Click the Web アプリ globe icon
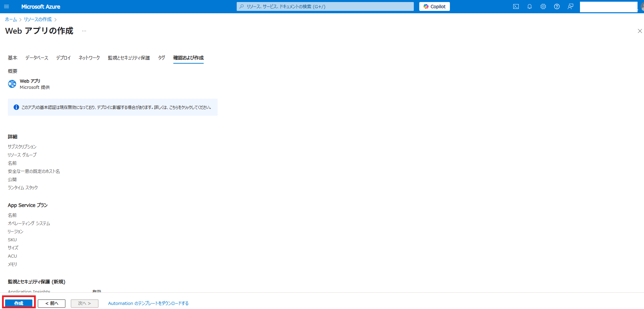This screenshot has width=644, height=309. [x=12, y=84]
